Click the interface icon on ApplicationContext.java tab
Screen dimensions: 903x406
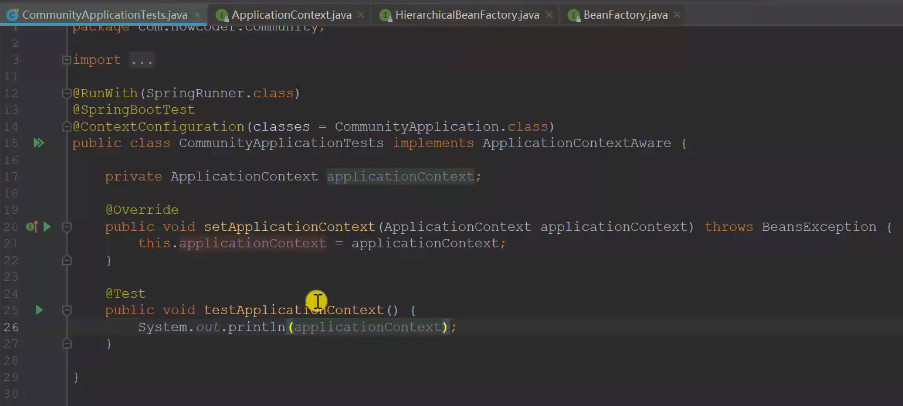222,15
